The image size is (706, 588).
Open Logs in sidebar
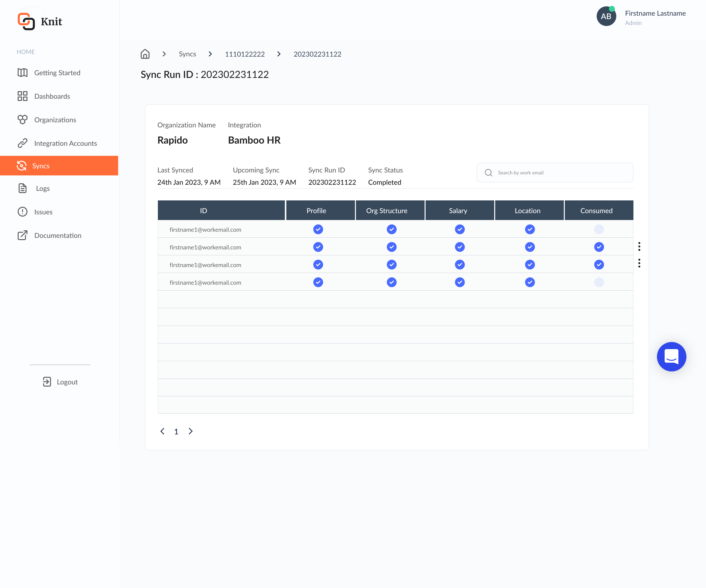[x=43, y=188]
